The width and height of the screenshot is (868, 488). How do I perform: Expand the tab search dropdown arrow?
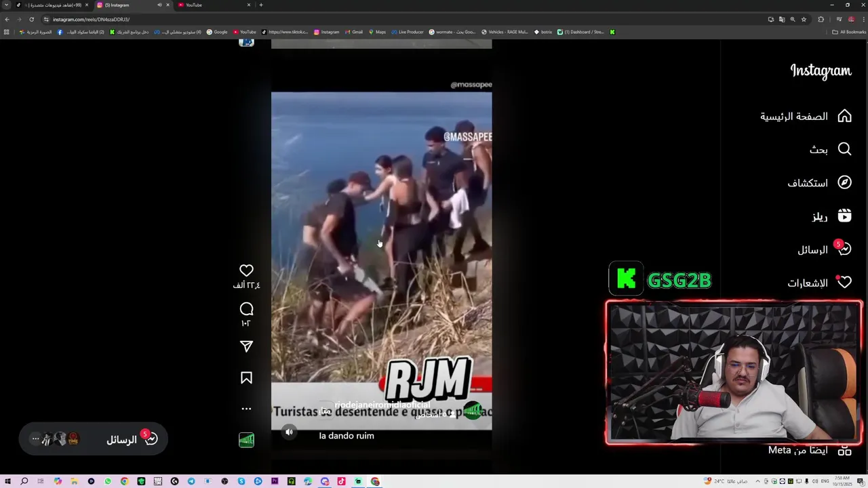tap(6, 5)
